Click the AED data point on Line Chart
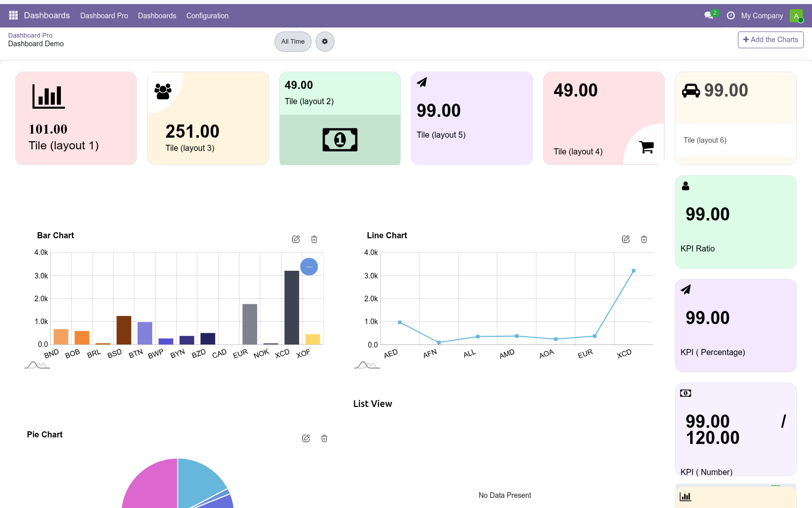The width and height of the screenshot is (812, 508). [x=400, y=322]
